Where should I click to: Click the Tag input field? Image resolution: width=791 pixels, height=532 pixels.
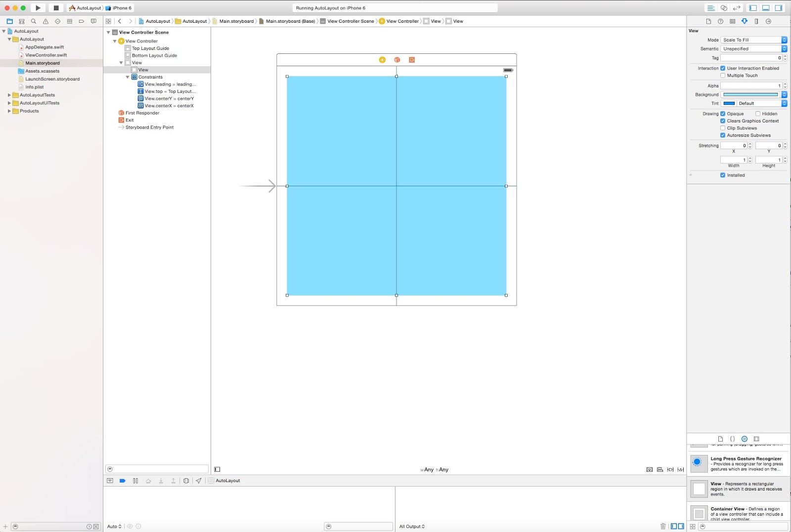click(751, 58)
